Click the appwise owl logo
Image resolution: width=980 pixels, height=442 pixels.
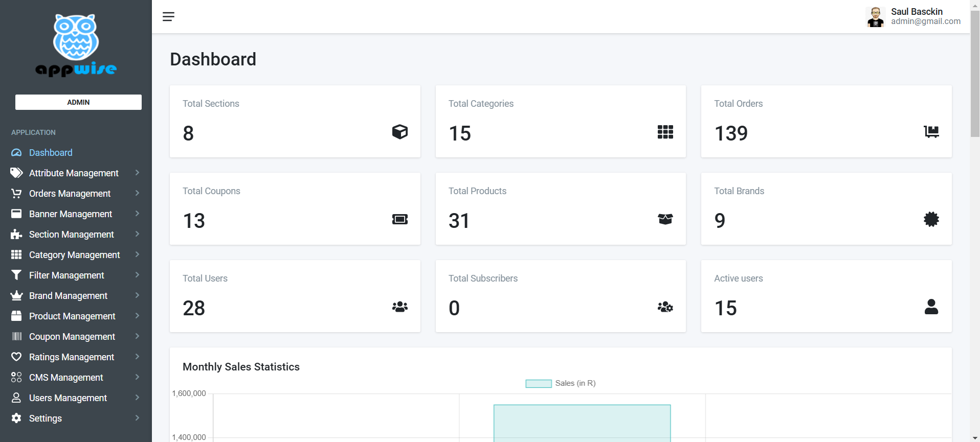(x=76, y=45)
